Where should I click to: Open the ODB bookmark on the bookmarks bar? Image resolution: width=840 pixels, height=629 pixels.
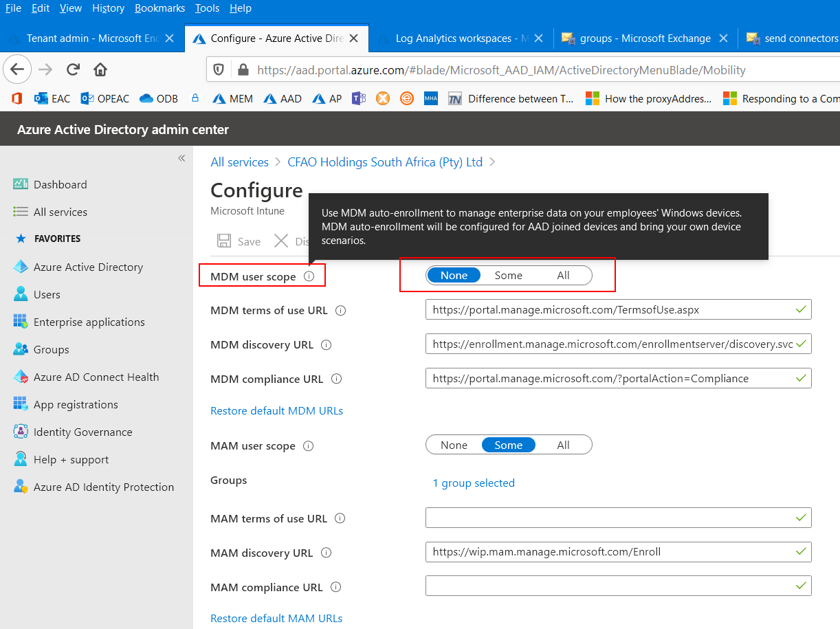pyautogui.click(x=158, y=98)
